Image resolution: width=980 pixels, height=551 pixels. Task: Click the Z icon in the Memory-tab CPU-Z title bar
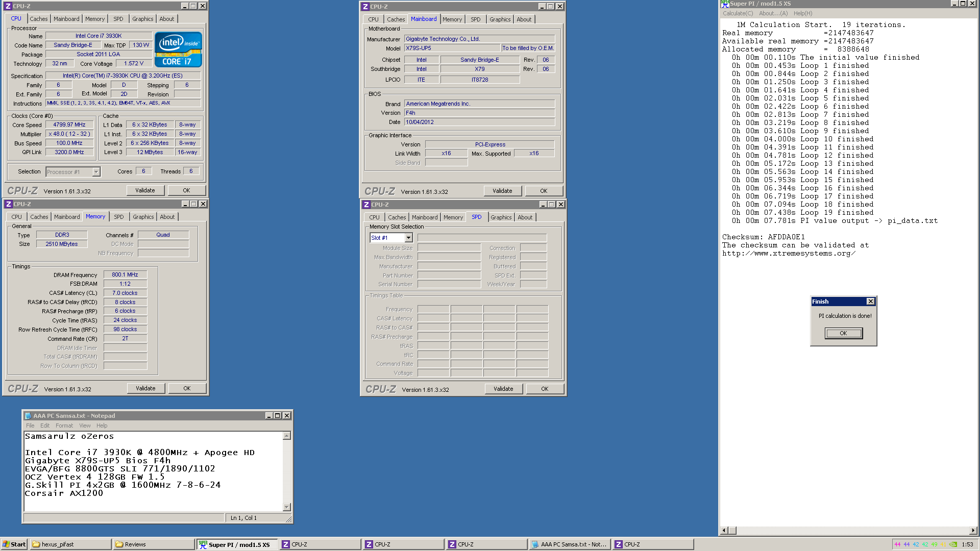tap(9, 204)
